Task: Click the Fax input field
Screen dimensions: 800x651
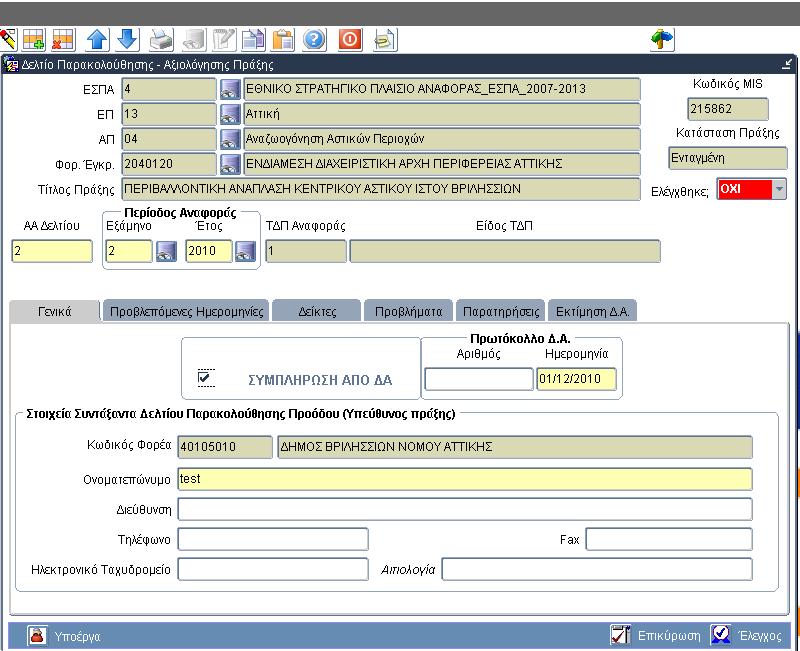Action: click(669, 539)
